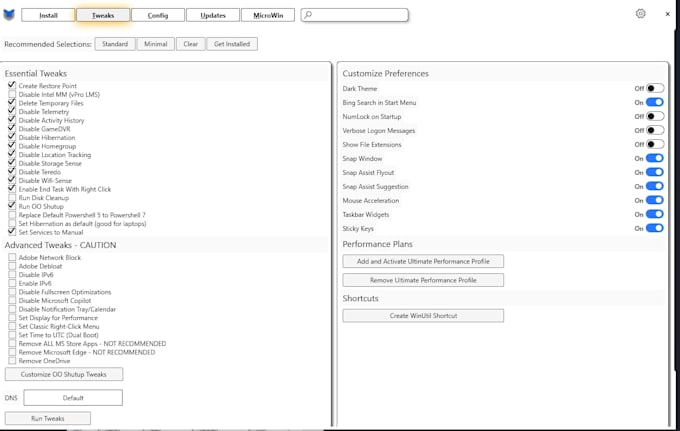Uncheck Disable GameDVR
This screenshot has height=431, width=680.
pos(12,129)
